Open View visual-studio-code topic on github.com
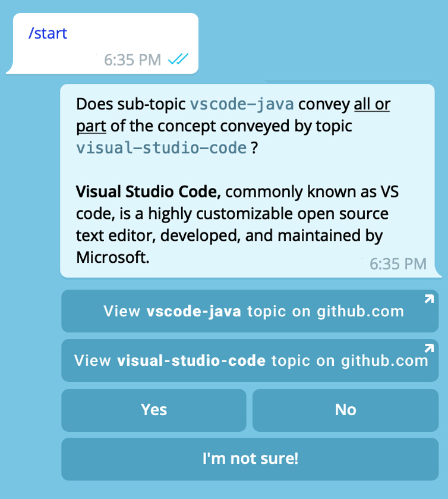The height and width of the screenshot is (499, 448). click(x=250, y=360)
